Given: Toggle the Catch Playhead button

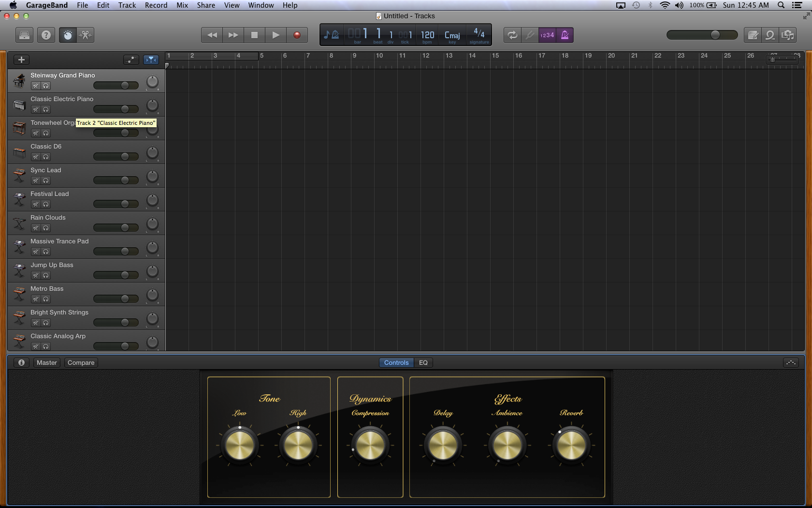Looking at the screenshot, I should 151,60.
